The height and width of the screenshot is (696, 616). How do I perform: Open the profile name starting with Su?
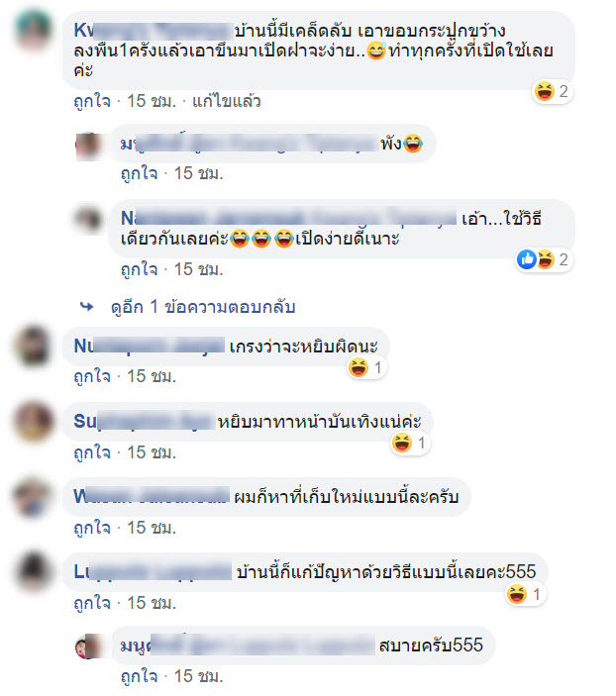pyautogui.click(x=143, y=421)
